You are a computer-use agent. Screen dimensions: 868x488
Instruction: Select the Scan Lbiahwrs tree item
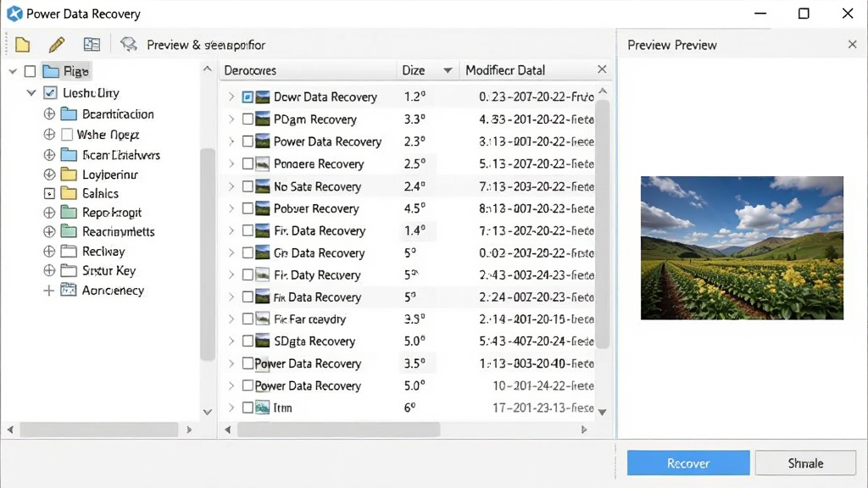coord(121,155)
